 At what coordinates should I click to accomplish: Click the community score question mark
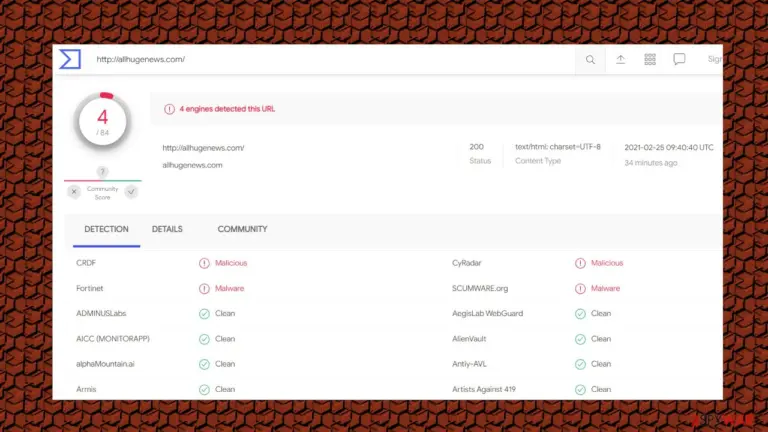102,172
